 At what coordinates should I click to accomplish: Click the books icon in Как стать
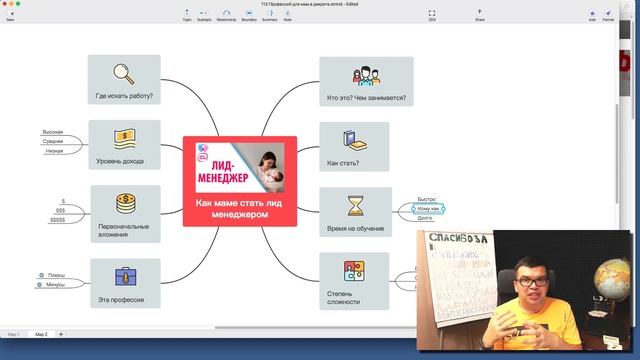(x=355, y=140)
